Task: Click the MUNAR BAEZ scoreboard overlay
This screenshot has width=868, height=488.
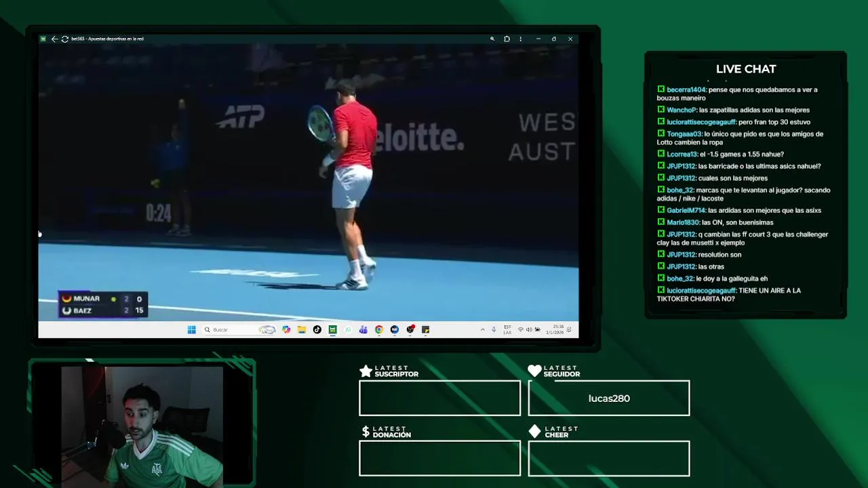Action: (103, 304)
